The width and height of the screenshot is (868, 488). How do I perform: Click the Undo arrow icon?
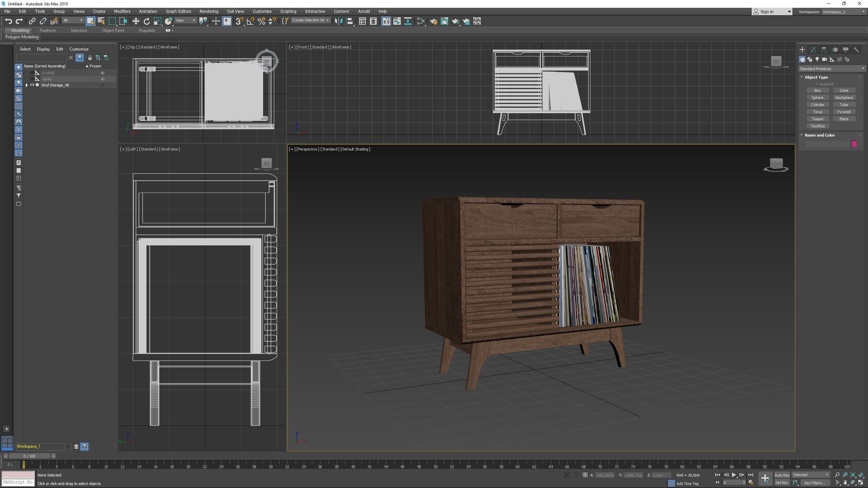coord(8,21)
